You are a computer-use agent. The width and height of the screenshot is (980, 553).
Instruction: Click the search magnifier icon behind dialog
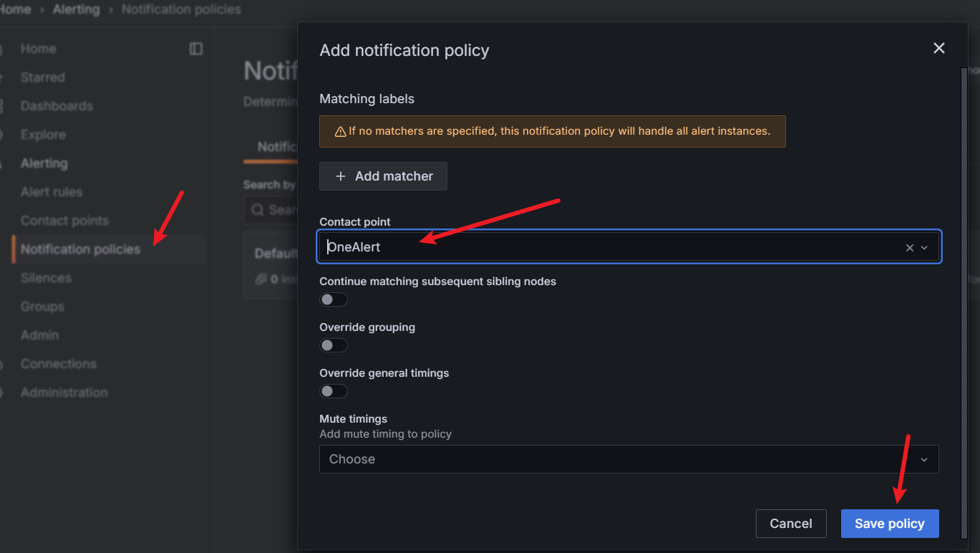(x=257, y=210)
